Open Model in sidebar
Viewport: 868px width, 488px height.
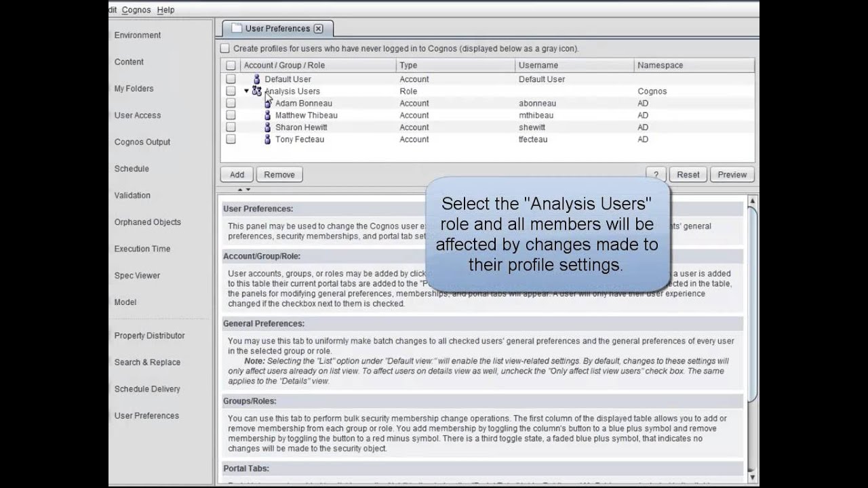point(125,302)
